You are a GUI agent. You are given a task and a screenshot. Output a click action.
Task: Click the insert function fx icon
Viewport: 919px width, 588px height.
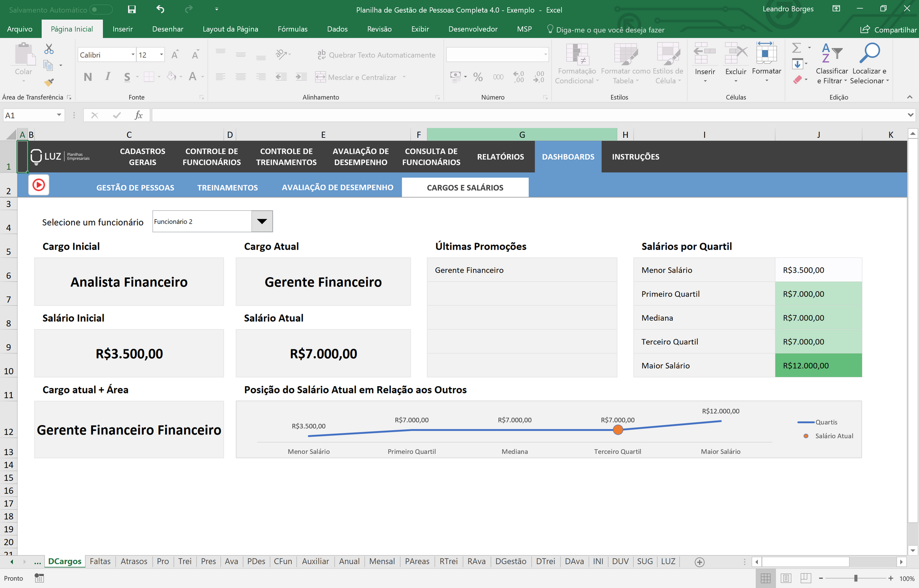click(x=139, y=115)
